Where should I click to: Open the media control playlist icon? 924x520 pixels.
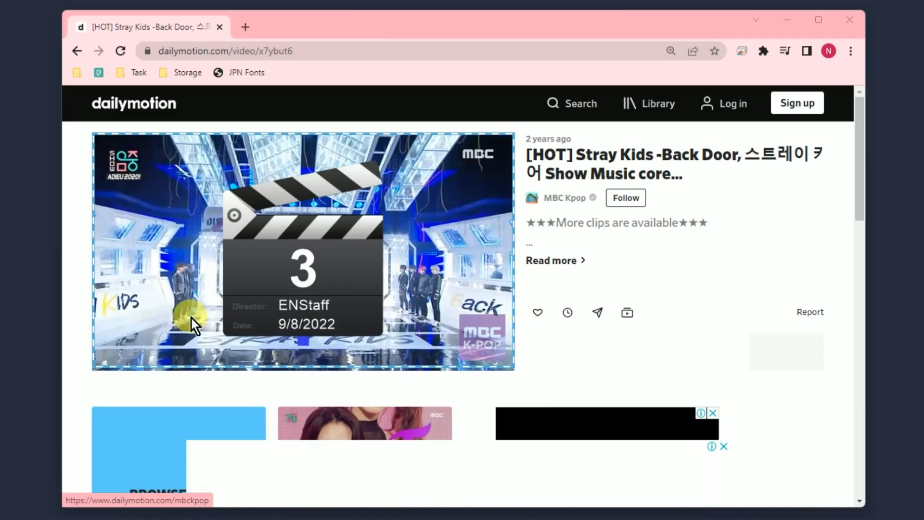[x=785, y=51]
